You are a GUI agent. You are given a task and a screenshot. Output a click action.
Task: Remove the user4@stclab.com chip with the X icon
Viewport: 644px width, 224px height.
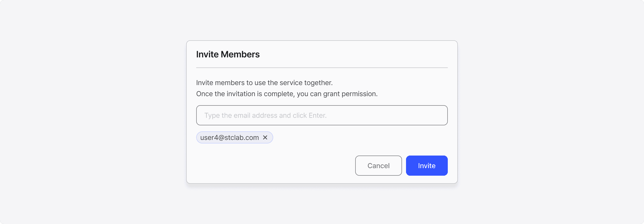[x=265, y=137]
